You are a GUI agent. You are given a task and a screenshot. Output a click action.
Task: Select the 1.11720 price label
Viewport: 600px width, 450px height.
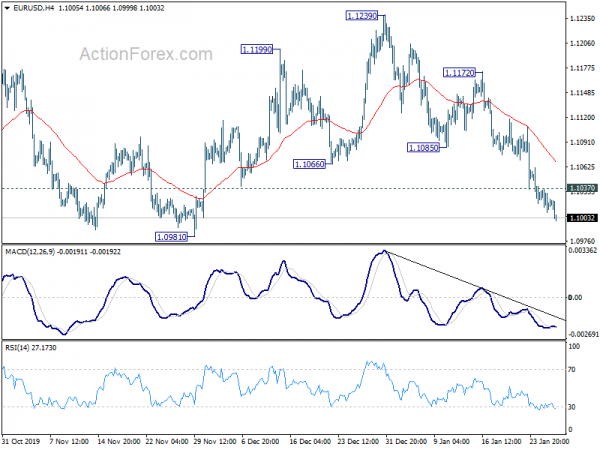tap(459, 72)
